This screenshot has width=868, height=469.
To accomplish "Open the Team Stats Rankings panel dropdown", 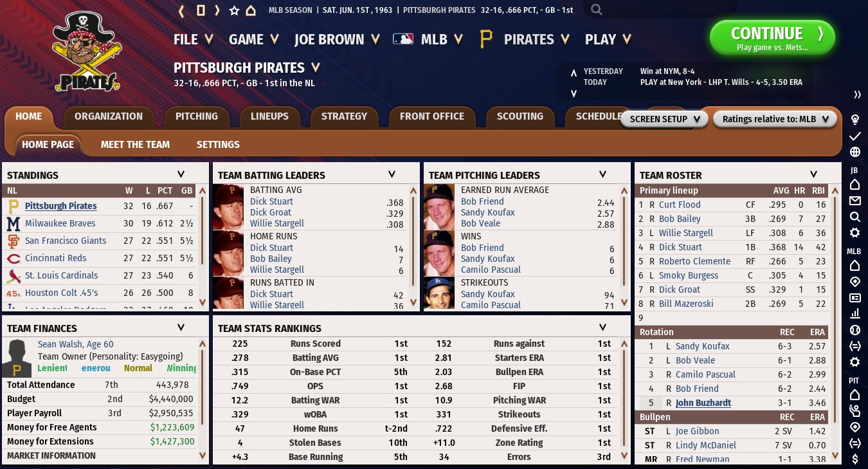I will pyautogui.click(x=602, y=327).
